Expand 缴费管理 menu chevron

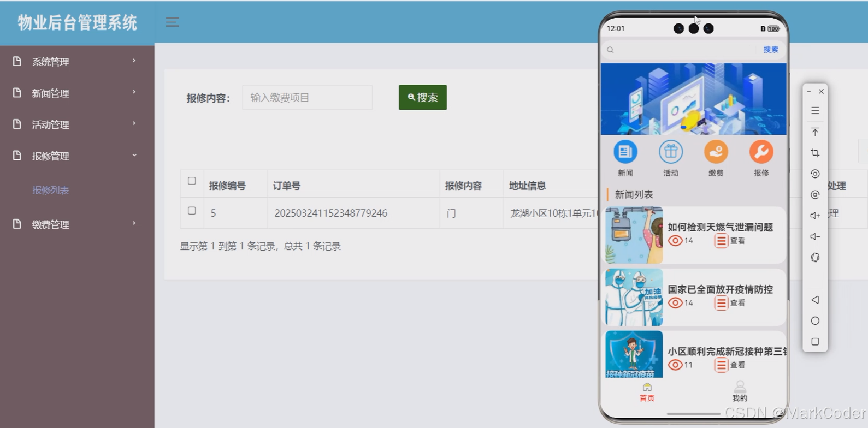click(134, 223)
